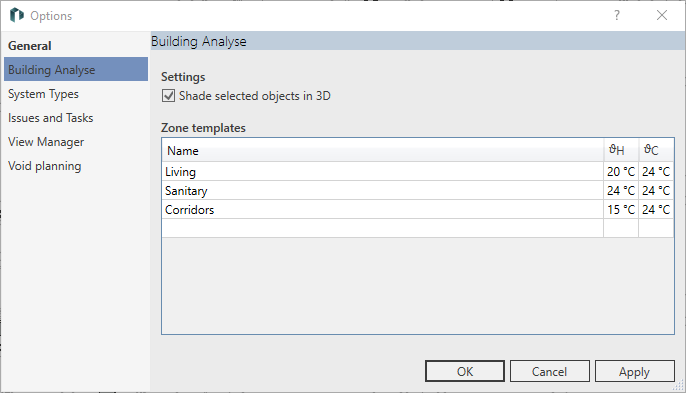Toggle Shade selected objects in 3D checkbox
This screenshot has width=686, height=393.
(168, 96)
